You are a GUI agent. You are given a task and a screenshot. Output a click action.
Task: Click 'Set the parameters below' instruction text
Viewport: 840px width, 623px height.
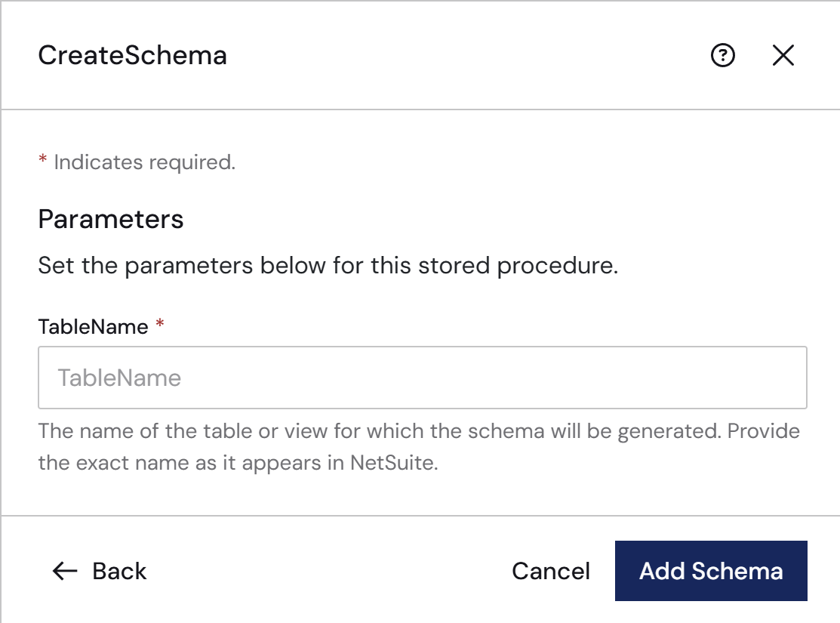pos(328,265)
